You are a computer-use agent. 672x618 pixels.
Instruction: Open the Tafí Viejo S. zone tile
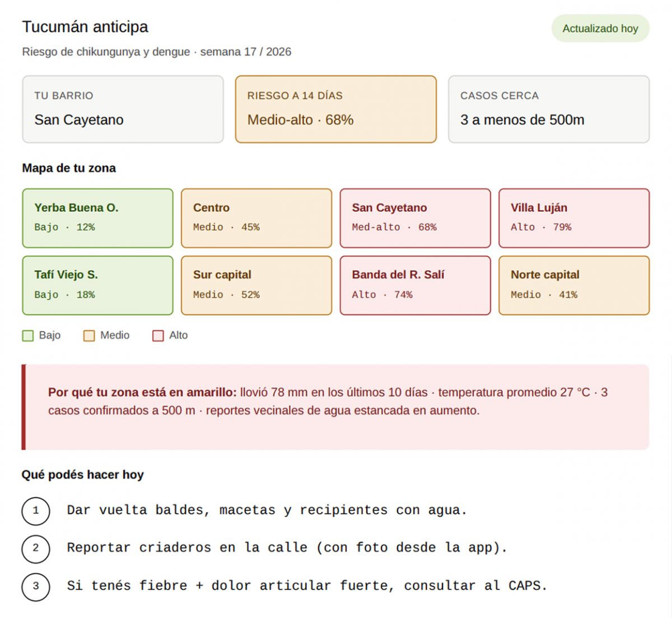point(98,285)
